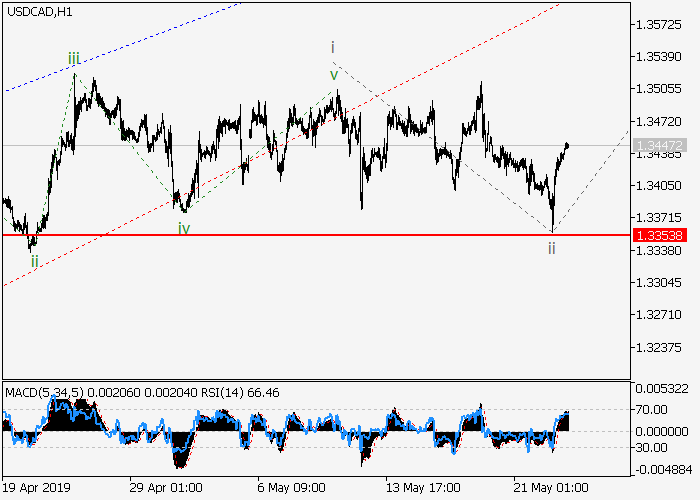Select the 70.00 RSI level label
700x500 pixels.
click(651, 410)
